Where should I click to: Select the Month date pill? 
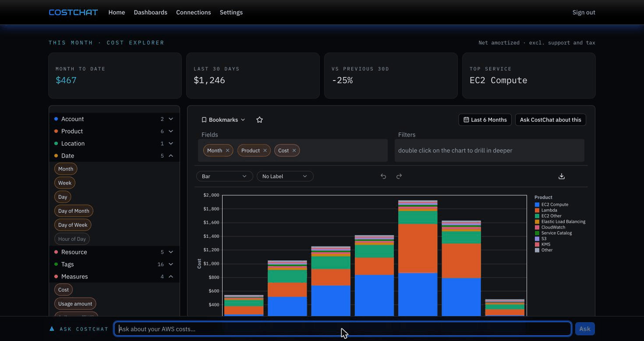pos(66,169)
